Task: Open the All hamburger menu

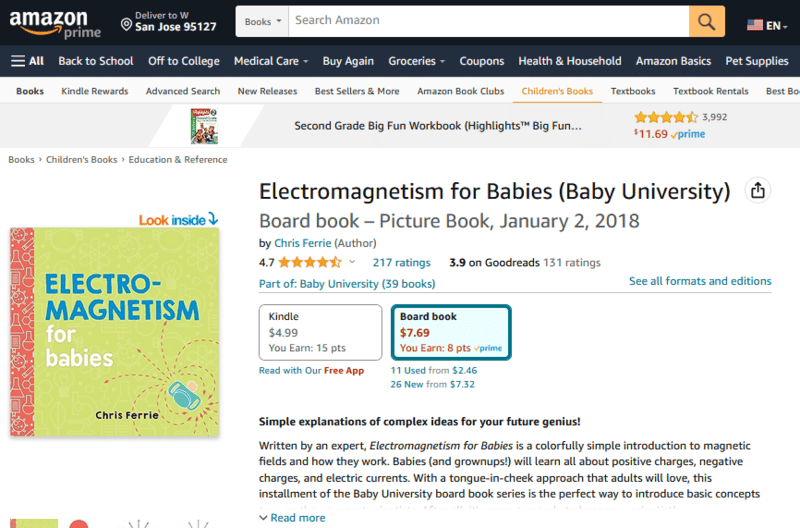Action: [28, 61]
